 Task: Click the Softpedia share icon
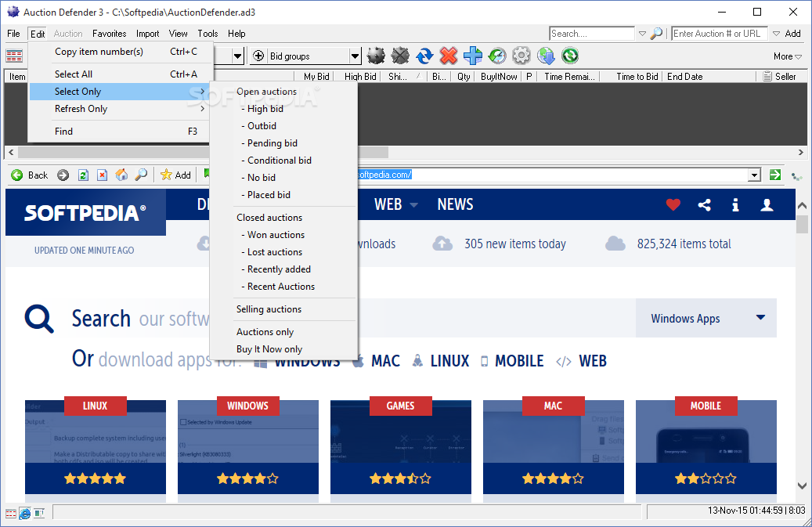[704, 205]
